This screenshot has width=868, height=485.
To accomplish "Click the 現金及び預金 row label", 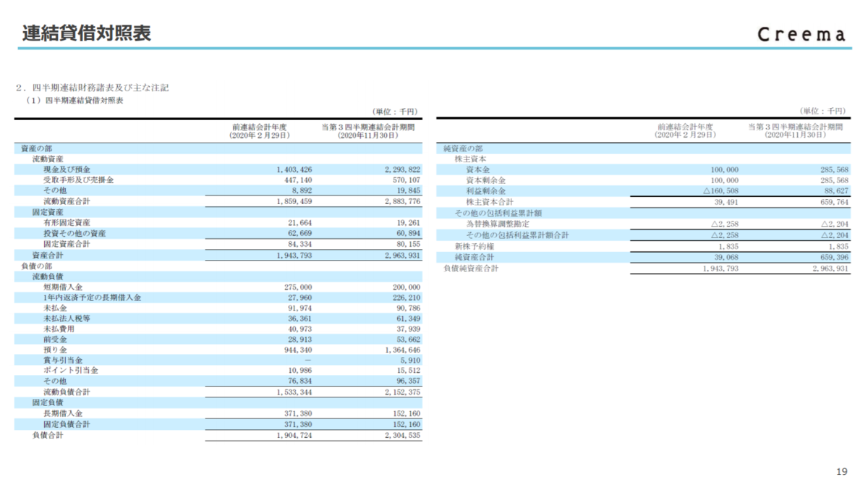I will tap(67, 169).
